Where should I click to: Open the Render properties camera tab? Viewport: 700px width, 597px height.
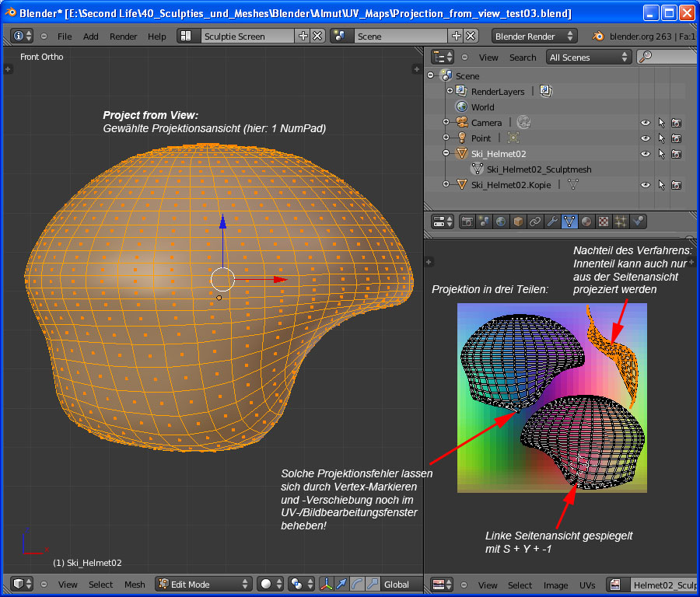tap(467, 222)
